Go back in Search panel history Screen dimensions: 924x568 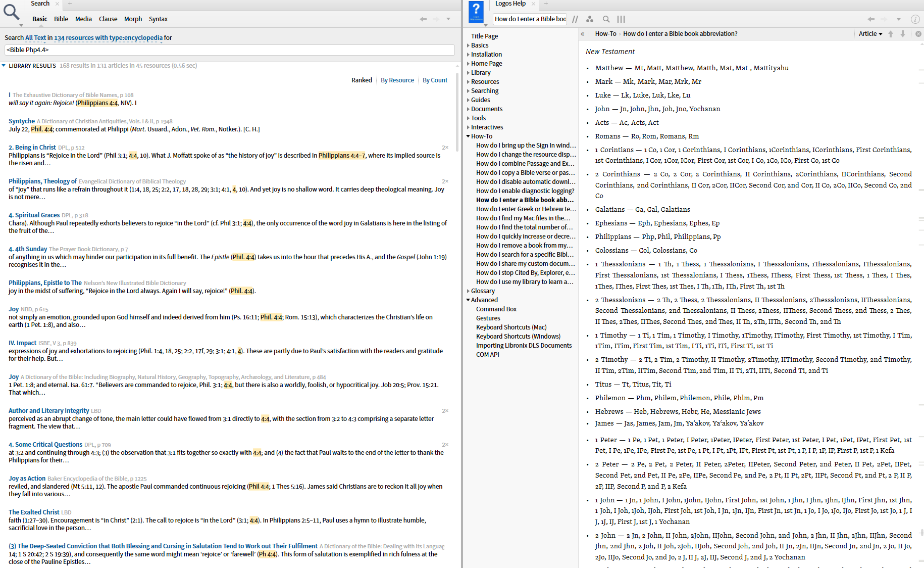coord(423,19)
